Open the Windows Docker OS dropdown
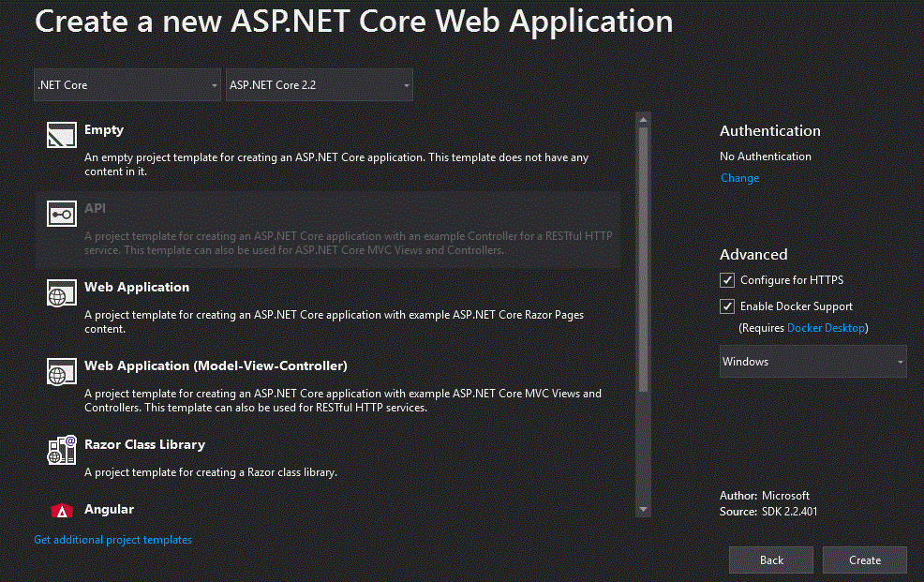Screen dimensions: 924x582 click(x=812, y=362)
